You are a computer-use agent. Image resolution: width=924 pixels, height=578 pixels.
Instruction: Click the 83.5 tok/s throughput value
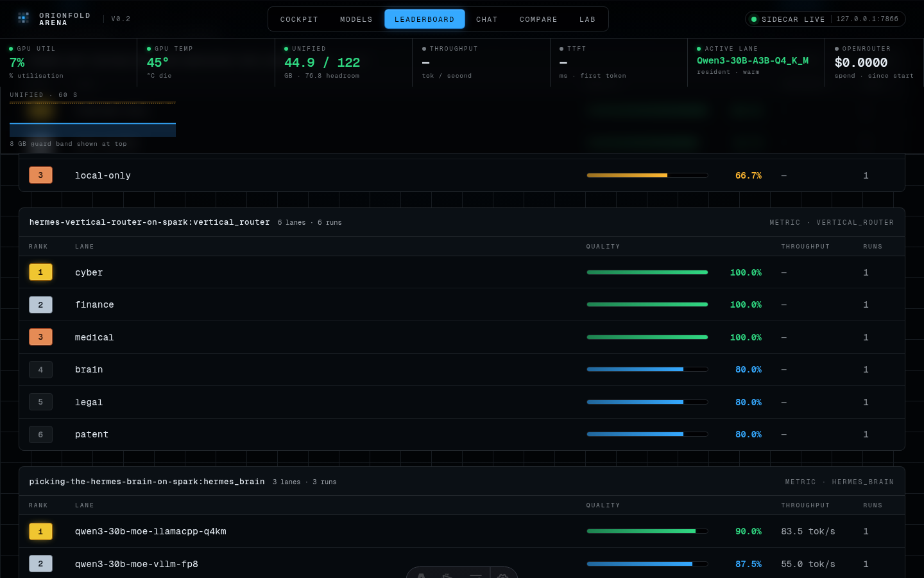point(808,531)
